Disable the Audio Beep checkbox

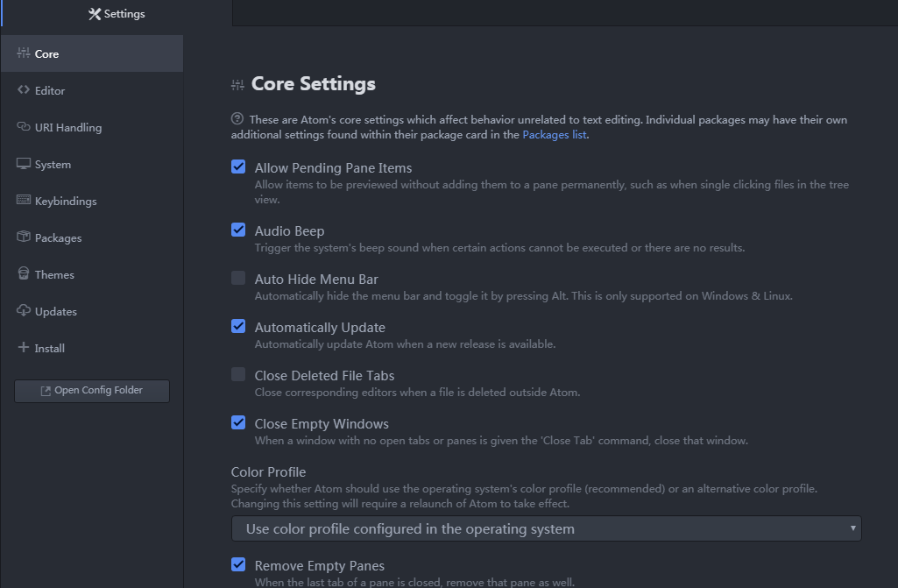[x=238, y=230]
